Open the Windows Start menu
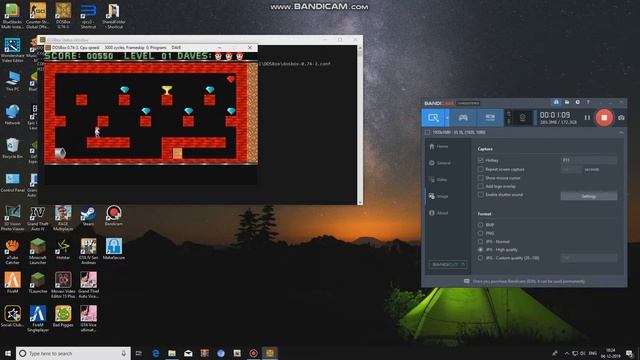Image resolution: width=640 pixels, height=360 pixels. click(8, 353)
